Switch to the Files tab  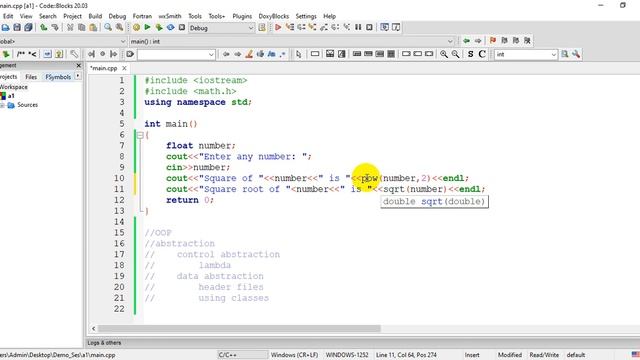[x=31, y=77]
